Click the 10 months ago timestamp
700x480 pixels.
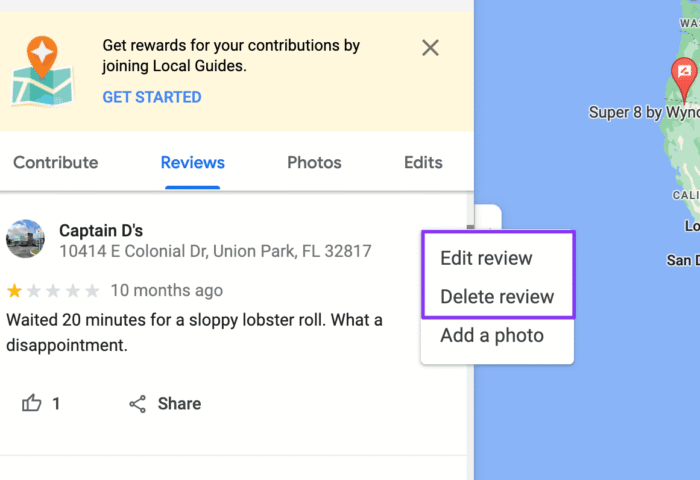[167, 291]
